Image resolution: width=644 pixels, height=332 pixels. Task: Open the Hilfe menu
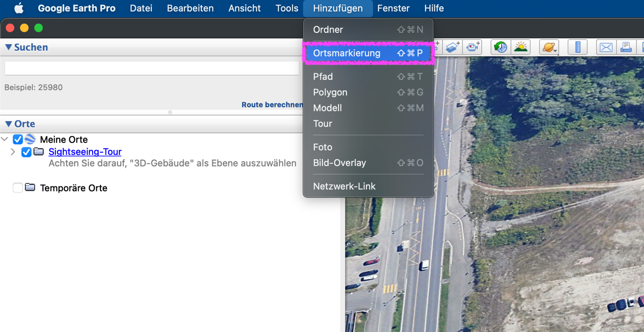point(434,8)
